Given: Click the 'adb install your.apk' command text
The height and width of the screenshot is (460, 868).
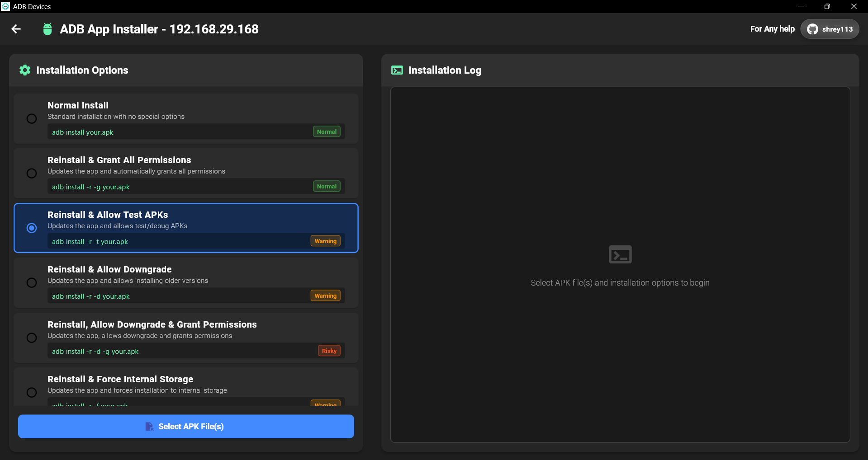Looking at the screenshot, I should pos(82,132).
